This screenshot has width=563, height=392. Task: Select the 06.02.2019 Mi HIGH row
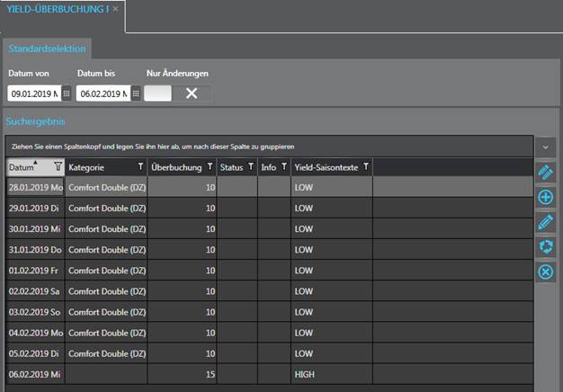tap(270, 373)
